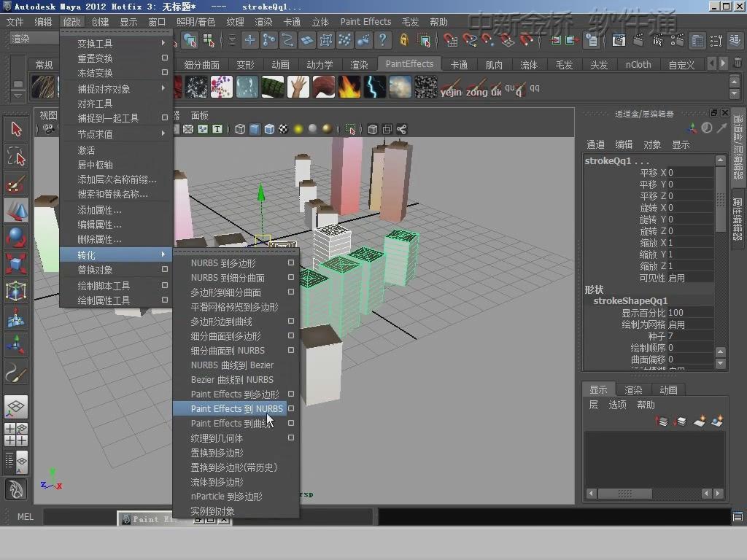Open options box for 替换对象

pyautogui.click(x=164, y=269)
